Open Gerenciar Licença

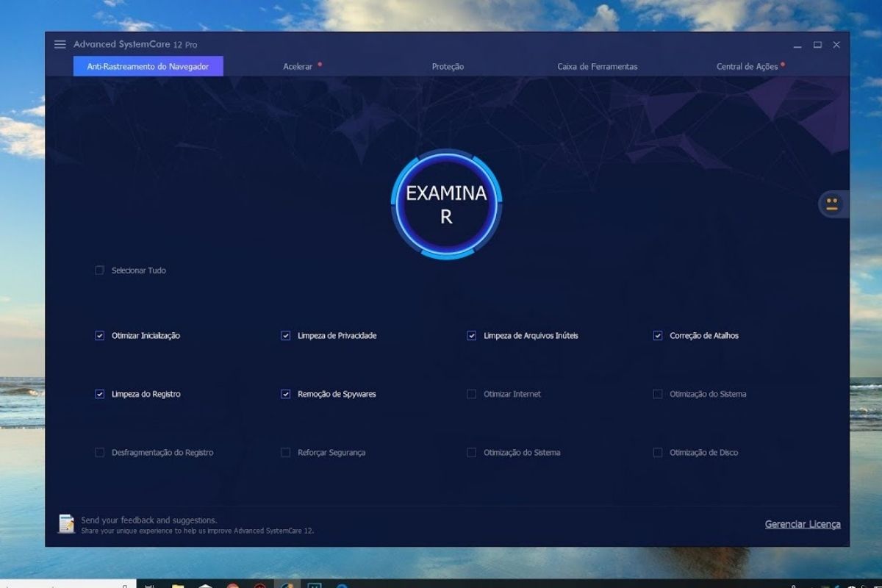point(802,523)
